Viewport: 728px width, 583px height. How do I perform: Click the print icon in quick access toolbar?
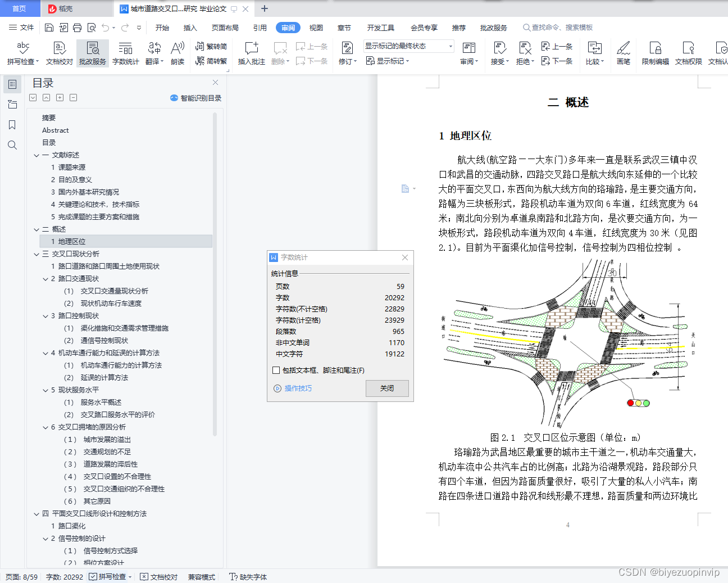[78, 28]
